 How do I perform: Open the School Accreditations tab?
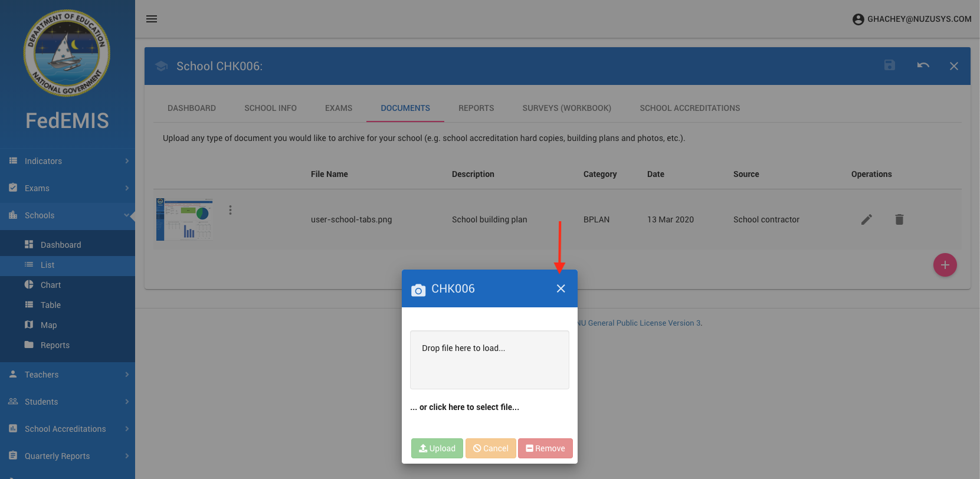tap(689, 108)
